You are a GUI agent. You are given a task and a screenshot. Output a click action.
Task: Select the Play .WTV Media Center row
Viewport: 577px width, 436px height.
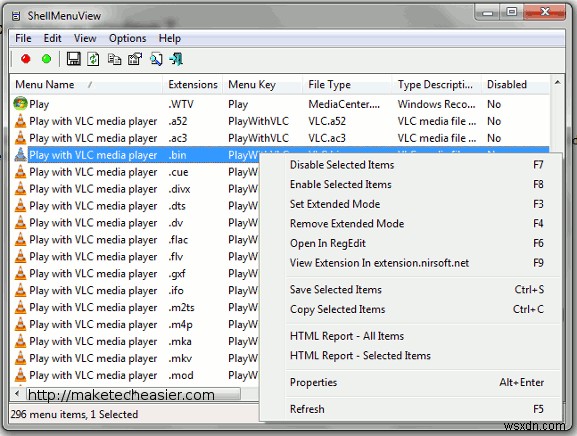point(280,104)
